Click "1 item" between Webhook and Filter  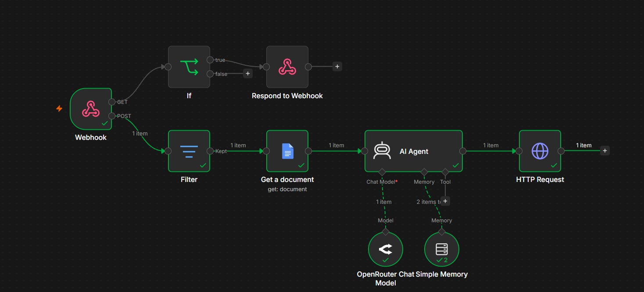pos(140,133)
